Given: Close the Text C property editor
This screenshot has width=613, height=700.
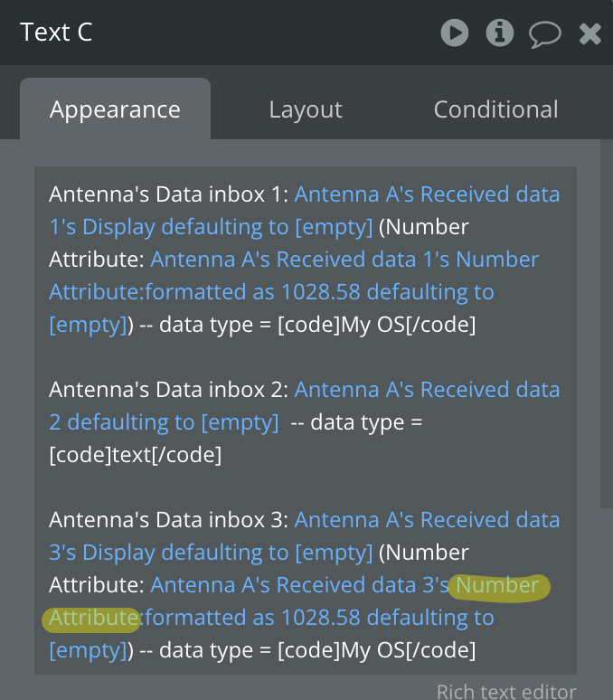Looking at the screenshot, I should [589, 34].
